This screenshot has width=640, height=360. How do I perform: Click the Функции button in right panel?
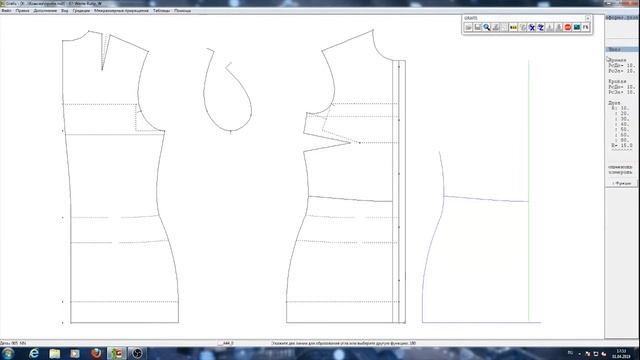tap(621, 184)
